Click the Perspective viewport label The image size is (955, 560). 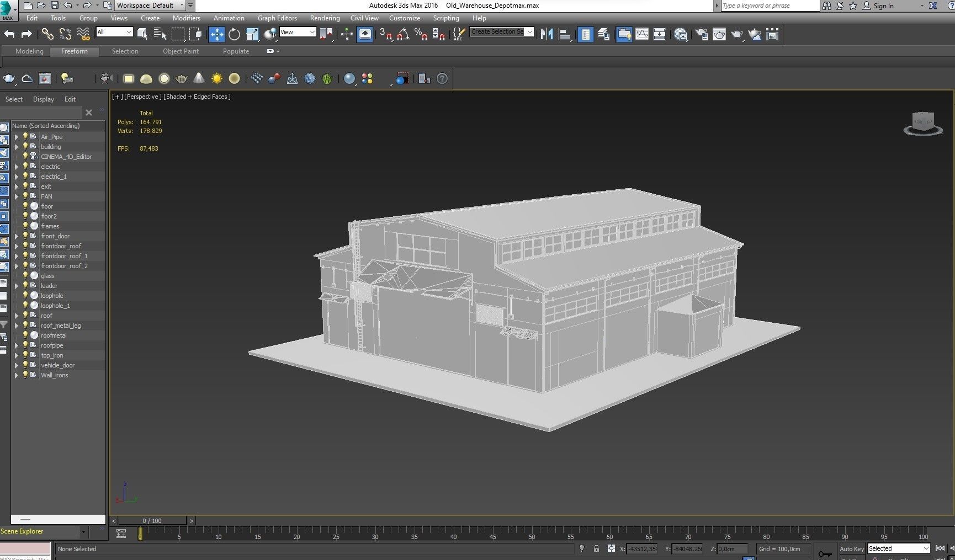(x=142, y=97)
